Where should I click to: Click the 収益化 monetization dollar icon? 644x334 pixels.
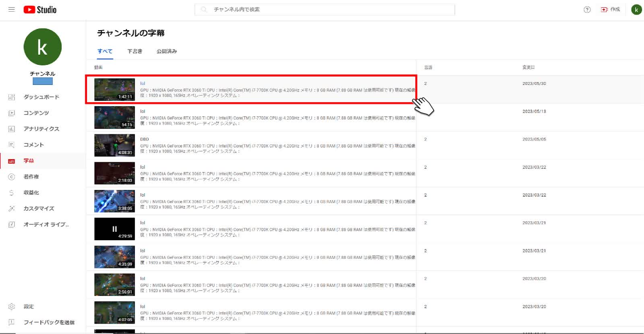12,193
